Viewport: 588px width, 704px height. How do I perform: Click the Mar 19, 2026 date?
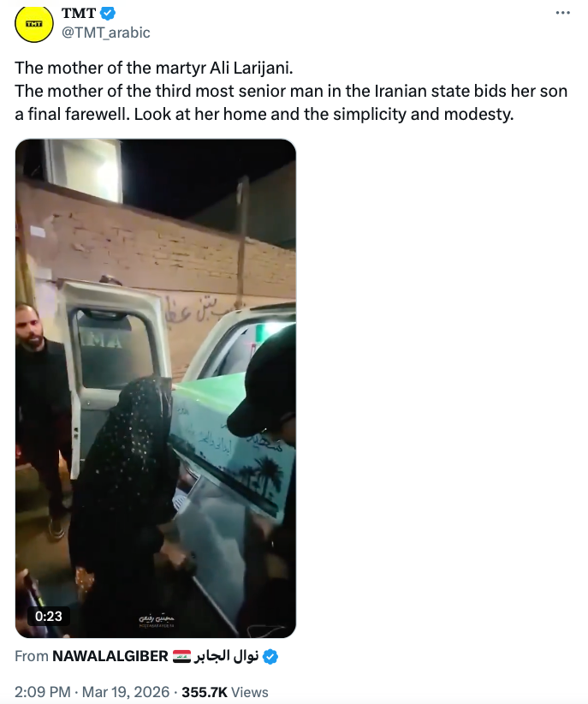pos(126,692)
